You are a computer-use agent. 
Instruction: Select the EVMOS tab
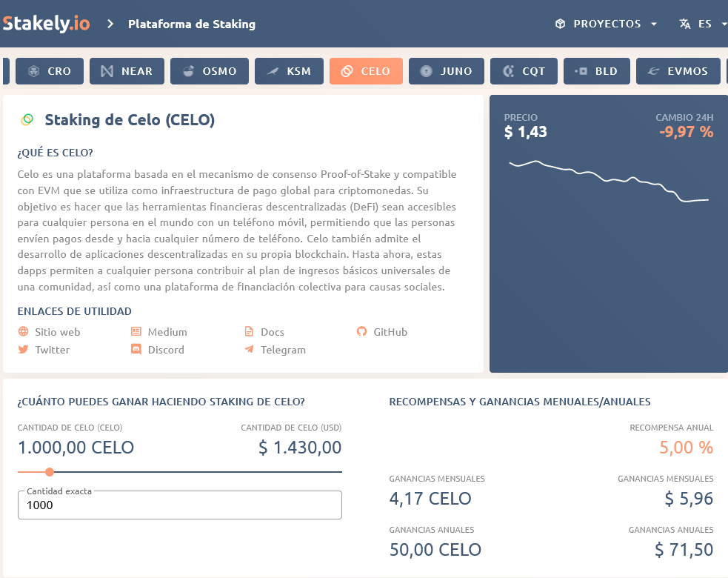point(678,71)
